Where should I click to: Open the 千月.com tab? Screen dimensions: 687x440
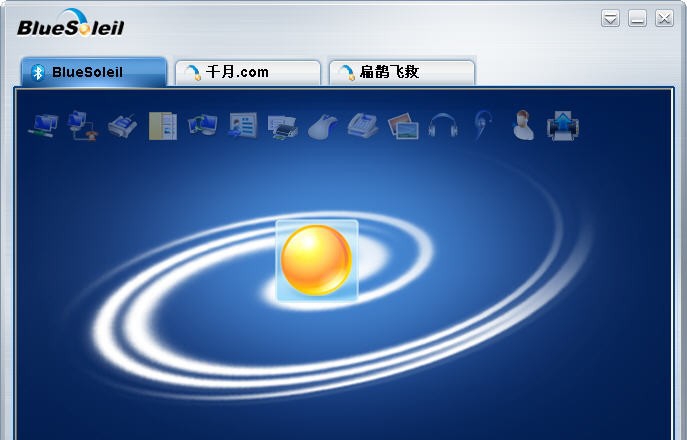(x=248, y=72)
